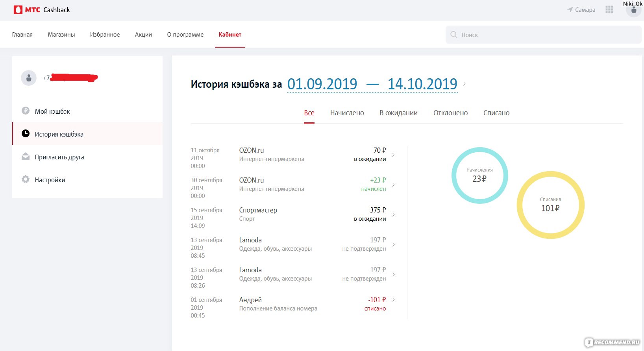The image size is (644, 351).
Task: Click the clock icon of История кэшбэка
Action: tap(26, 133)
